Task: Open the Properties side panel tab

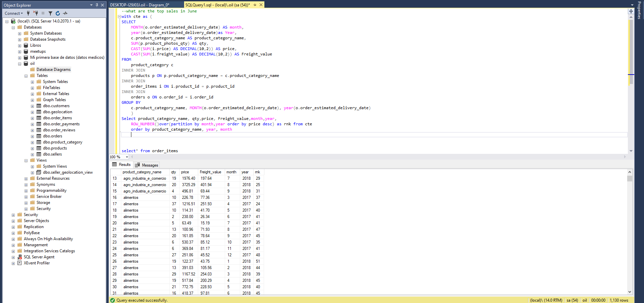Action: pyautogui.click(x=639, y=10)
